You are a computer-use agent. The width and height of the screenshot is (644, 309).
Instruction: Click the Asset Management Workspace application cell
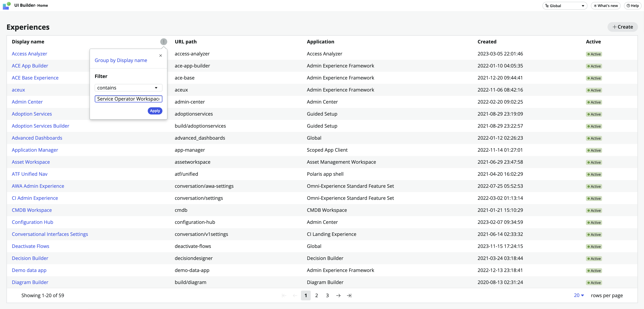coord(342,162)
